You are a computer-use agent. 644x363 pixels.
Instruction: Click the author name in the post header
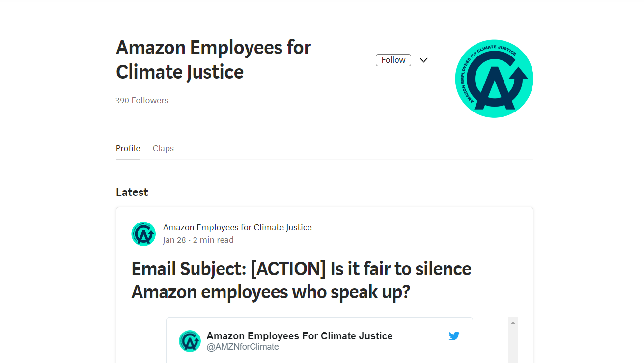[x=237, y=227]
